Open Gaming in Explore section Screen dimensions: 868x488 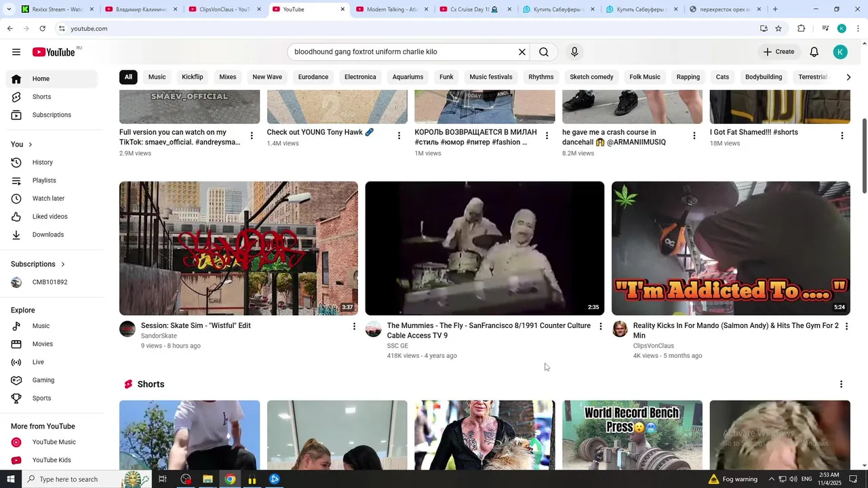52,380
